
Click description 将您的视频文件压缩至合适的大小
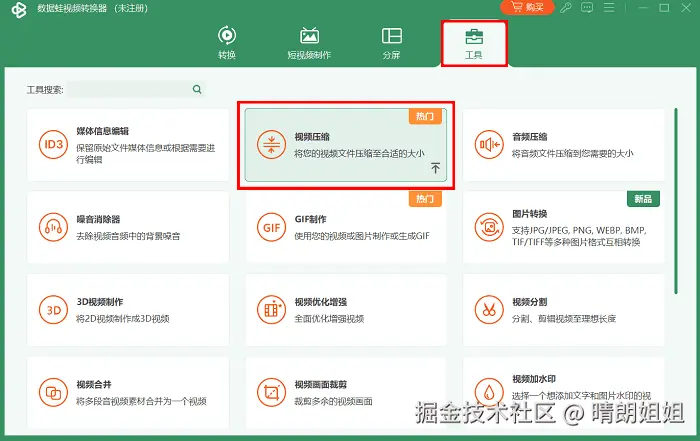pyautogui.click(x=359, y=154)
